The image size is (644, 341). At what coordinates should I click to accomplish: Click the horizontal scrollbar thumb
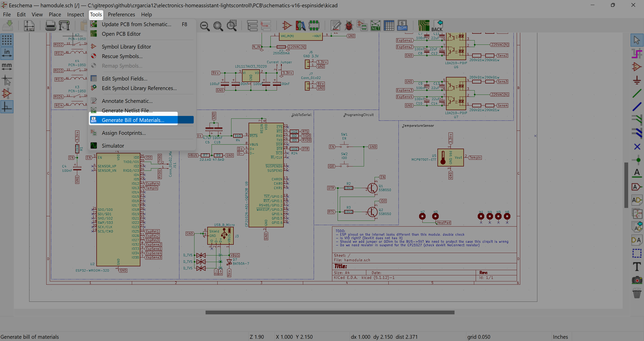330,313
